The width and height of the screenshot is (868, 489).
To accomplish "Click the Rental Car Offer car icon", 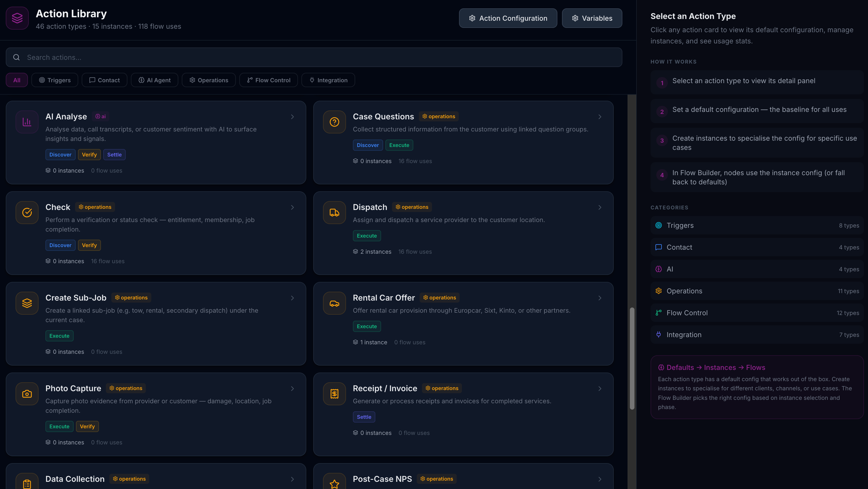I will [x=334, y=303].
